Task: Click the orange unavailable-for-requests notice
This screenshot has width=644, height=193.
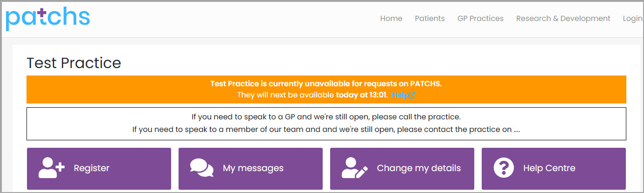Action: click(326, 90)
